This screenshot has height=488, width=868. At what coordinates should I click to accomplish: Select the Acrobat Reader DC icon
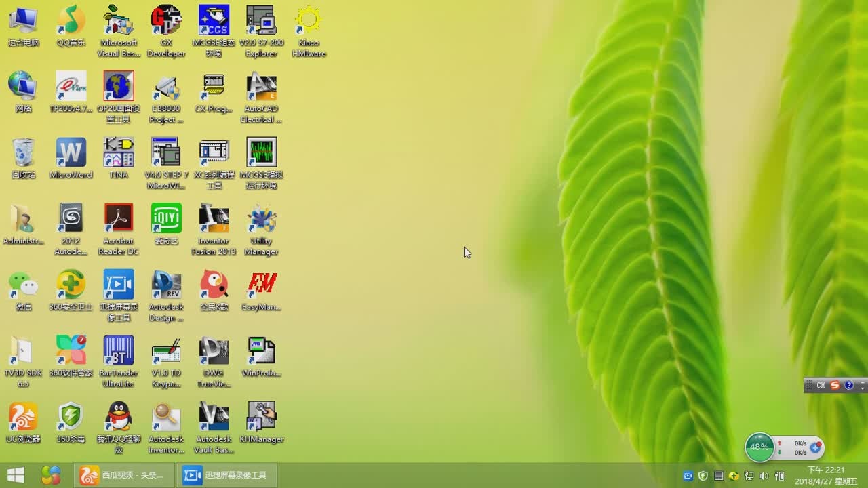tap(119, 230)
